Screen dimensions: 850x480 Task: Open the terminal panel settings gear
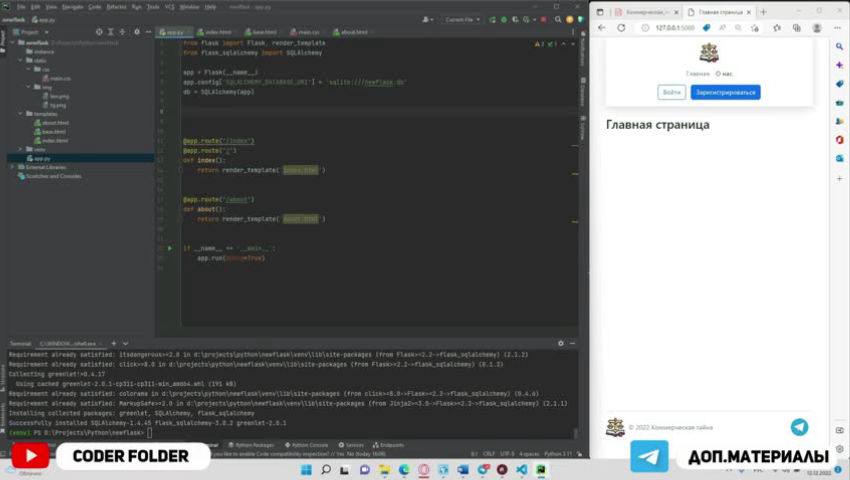coord(561,343)
